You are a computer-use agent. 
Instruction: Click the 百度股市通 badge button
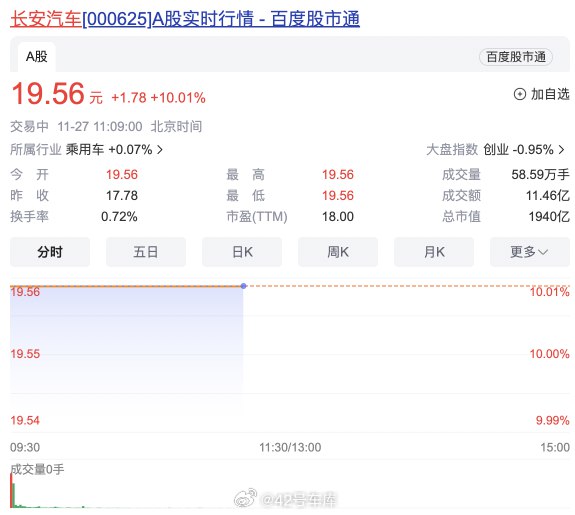click(x=516, y=57)
